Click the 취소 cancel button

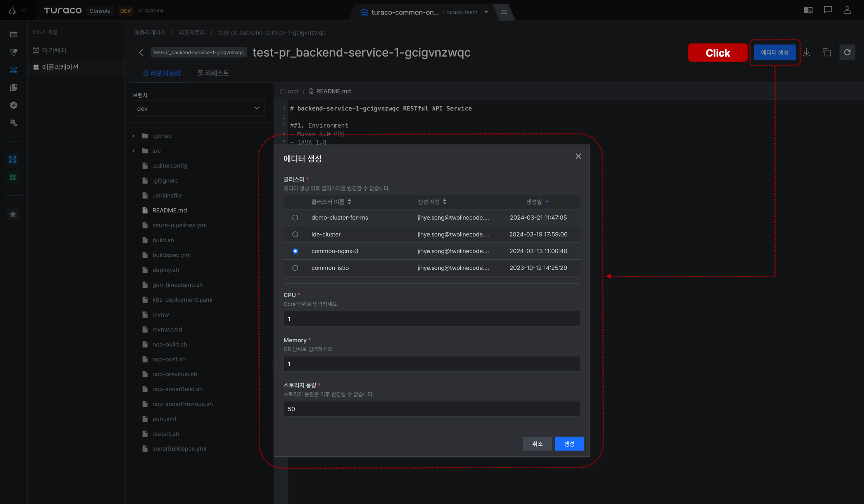(537, 444)
